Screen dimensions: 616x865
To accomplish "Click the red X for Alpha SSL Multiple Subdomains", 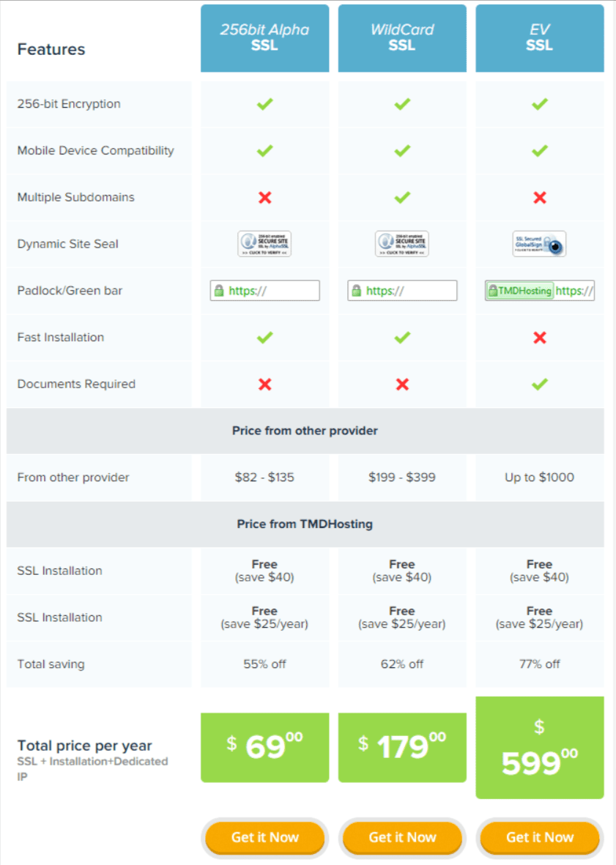I will tap(264, 198).
